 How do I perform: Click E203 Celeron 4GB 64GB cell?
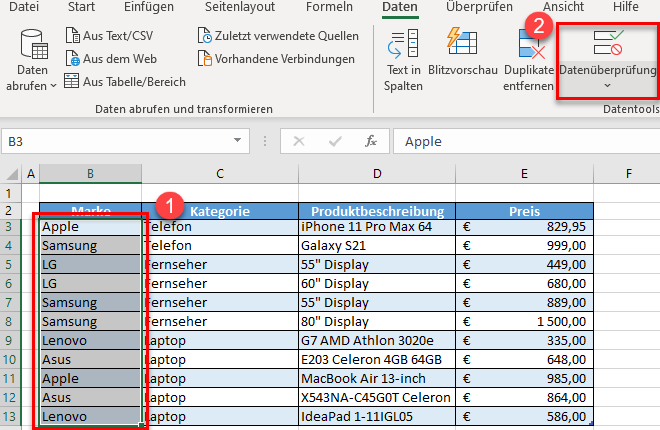(377, 359)
